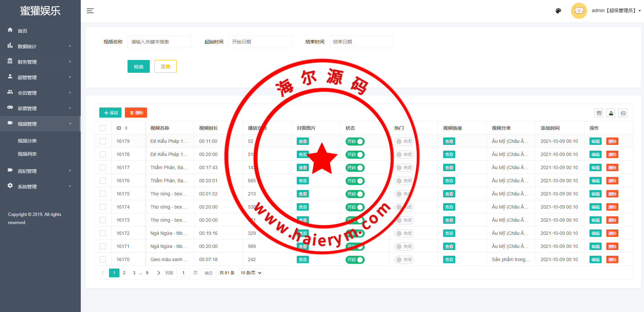644x312 pixels.
Task: Collapse sidebar with the hamburger menu icon
Action: pos(90,11)
